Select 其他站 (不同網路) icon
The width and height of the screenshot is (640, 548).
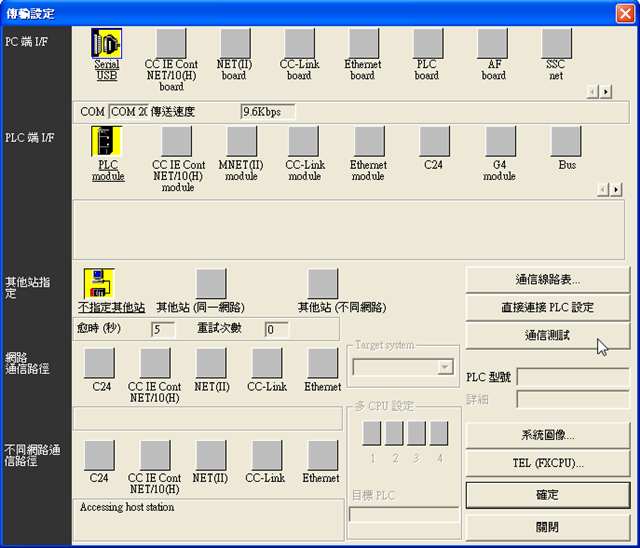pos(322,284)
